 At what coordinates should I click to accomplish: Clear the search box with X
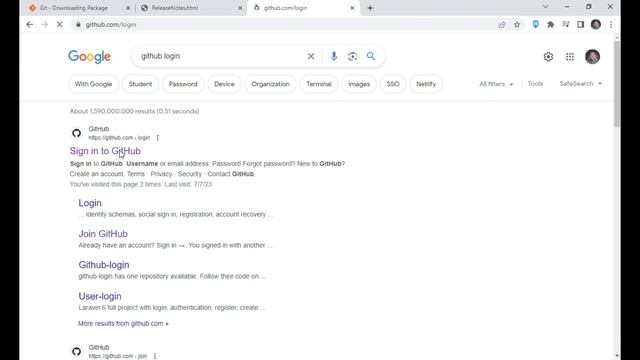pyautogui.click(x=311, y=56)
